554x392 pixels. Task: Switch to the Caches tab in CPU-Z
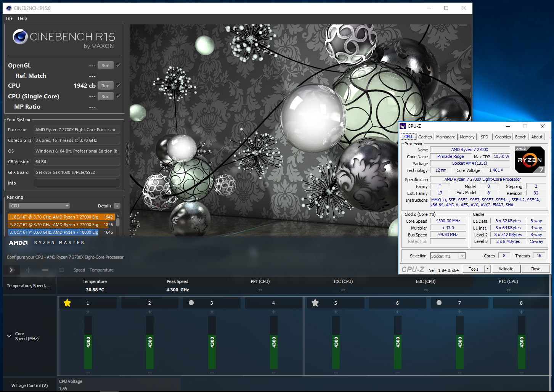tap(425, 137)
